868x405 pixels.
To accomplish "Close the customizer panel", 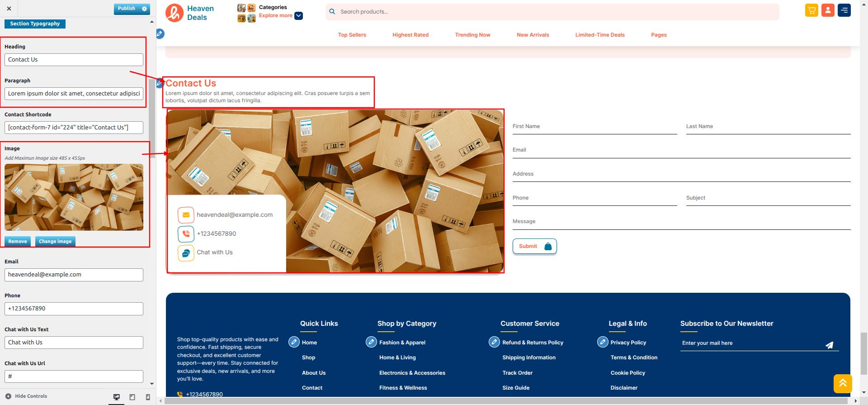I will (x=9, y=9).
